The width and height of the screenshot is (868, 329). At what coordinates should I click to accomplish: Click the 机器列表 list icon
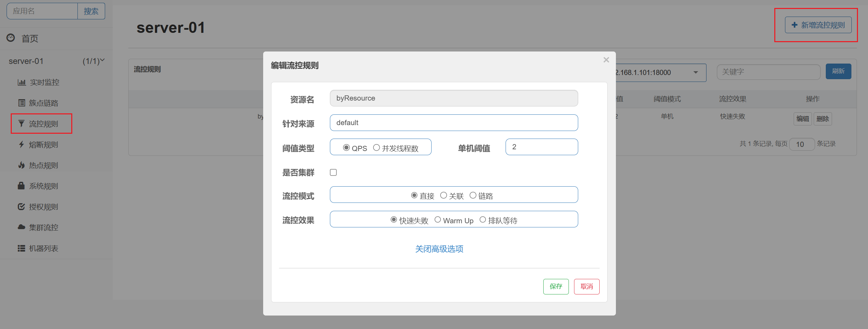[x=21, y=248]
